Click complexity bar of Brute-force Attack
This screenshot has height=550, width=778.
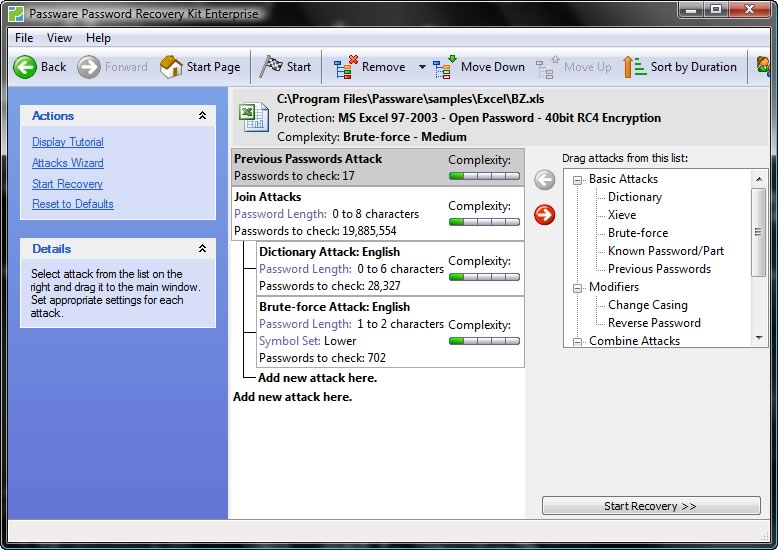point(484,341)
